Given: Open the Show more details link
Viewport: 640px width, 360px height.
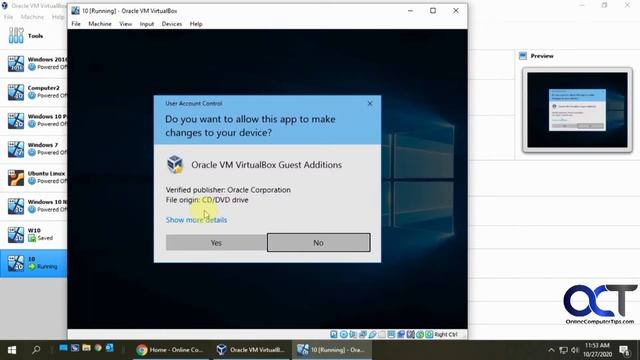Looking at the screenshot, I should click(196, 220).
